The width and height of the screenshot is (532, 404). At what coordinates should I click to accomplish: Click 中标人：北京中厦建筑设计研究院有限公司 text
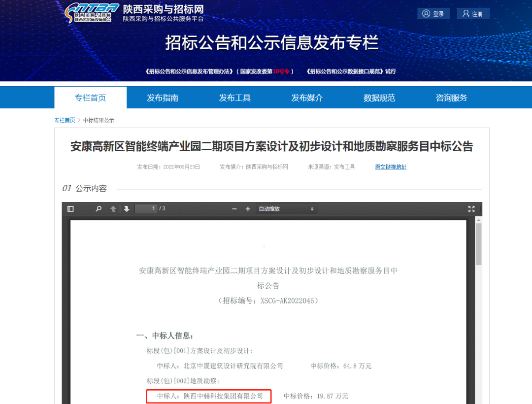(220, 366)
